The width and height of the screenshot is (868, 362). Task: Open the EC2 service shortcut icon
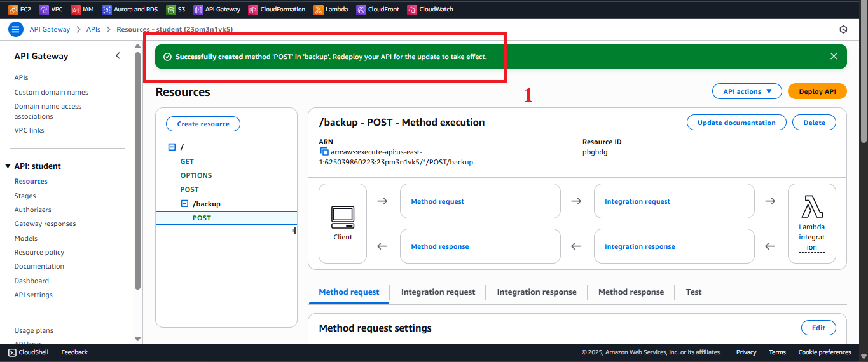13,10
